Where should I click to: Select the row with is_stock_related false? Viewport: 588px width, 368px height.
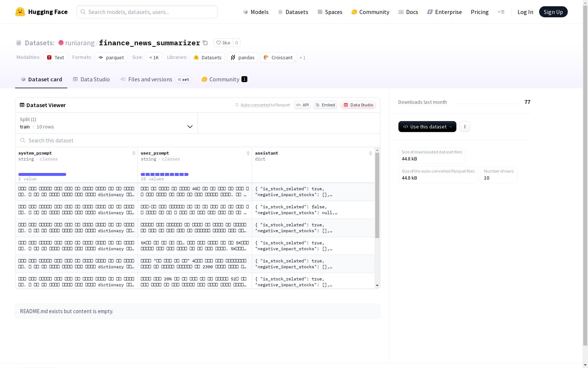(195, 210)
